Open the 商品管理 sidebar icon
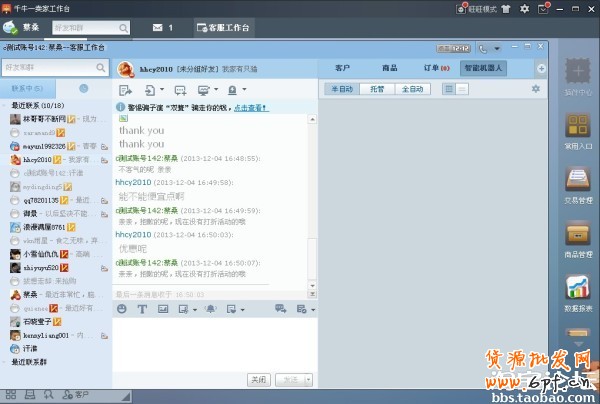Image resolution: width=600 pixels, height=404 pixels. pyautogui.click(x=577, y=233)
